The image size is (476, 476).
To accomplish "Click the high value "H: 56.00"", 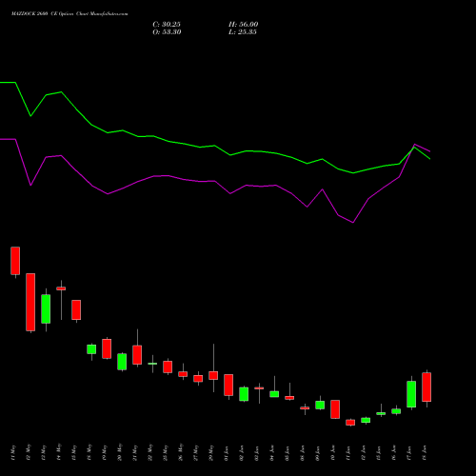I will pos(244,25).
